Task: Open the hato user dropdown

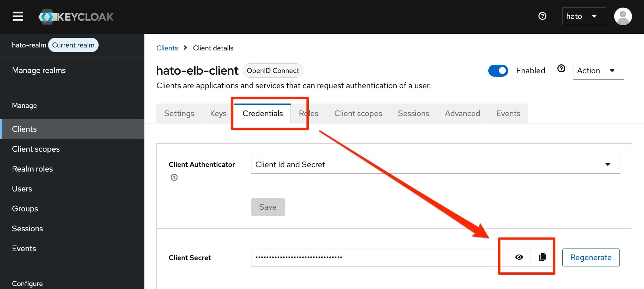Action: 584,16
